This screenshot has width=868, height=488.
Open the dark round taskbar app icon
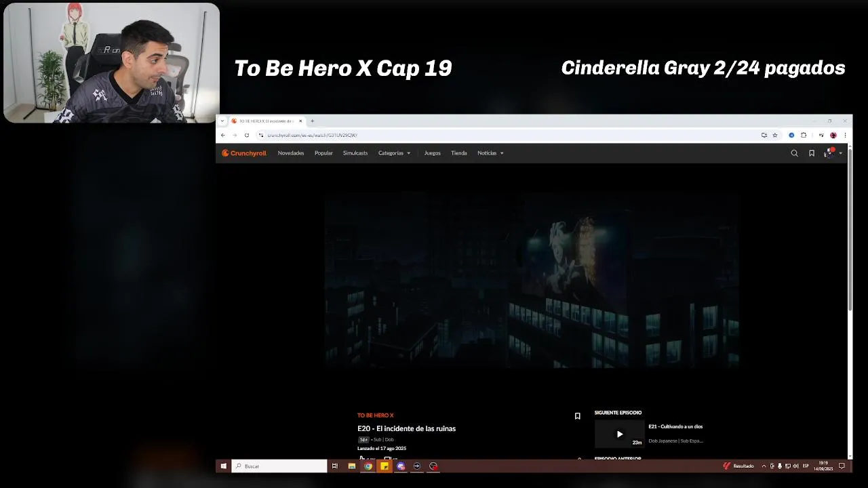click(417, 466)
